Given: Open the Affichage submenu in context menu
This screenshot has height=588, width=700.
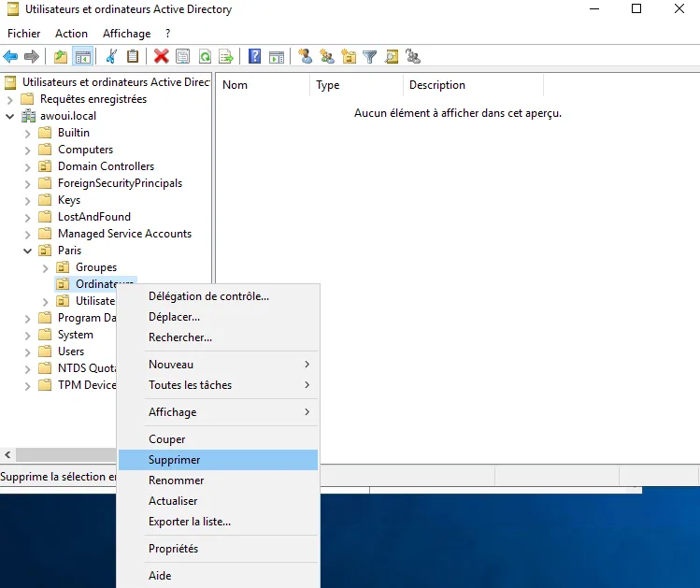Looking at the screenshot, I should click(219, 412).
